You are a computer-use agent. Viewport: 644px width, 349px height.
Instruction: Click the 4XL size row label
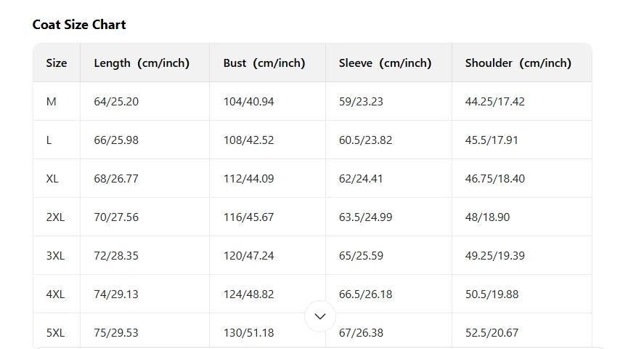pos(56,294)
